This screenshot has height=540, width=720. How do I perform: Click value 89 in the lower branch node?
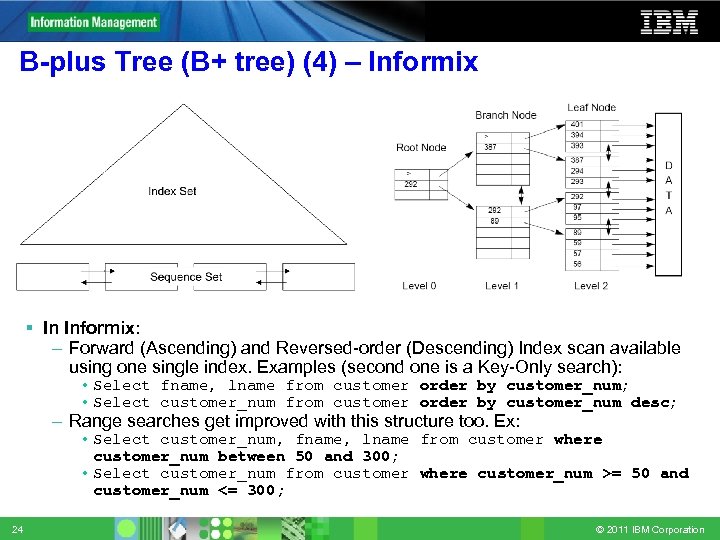(494, 221)
